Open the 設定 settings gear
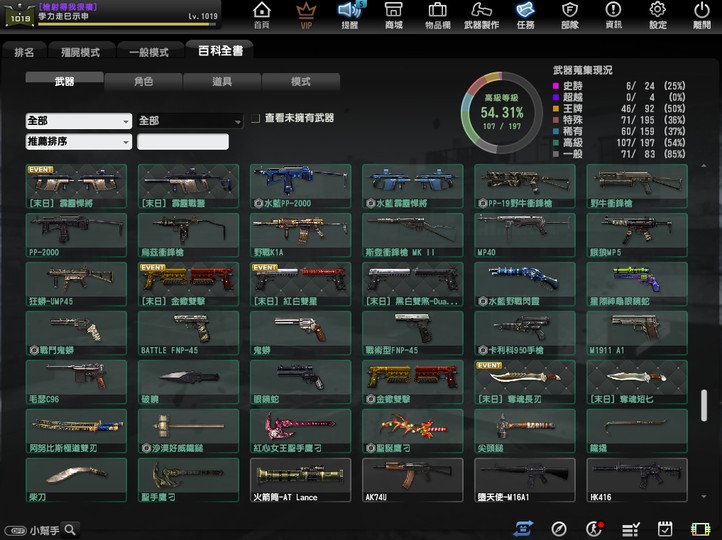 coord(657,15)
